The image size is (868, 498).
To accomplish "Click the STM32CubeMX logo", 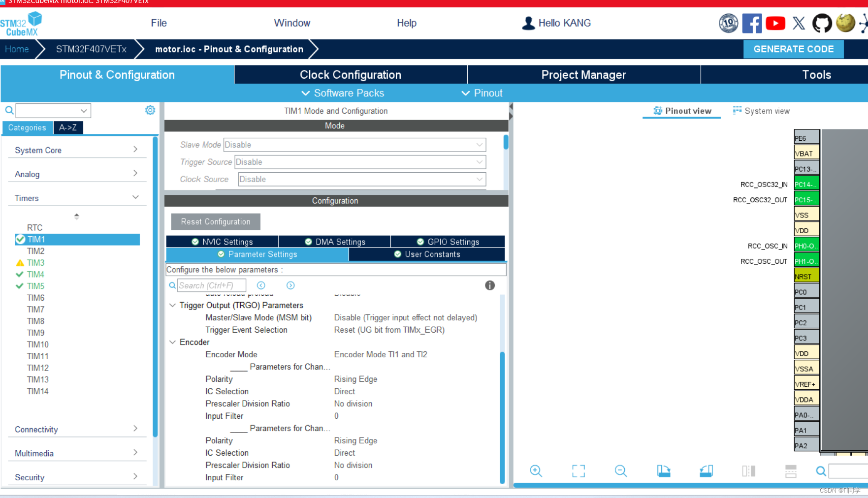I will pos(21,24).
